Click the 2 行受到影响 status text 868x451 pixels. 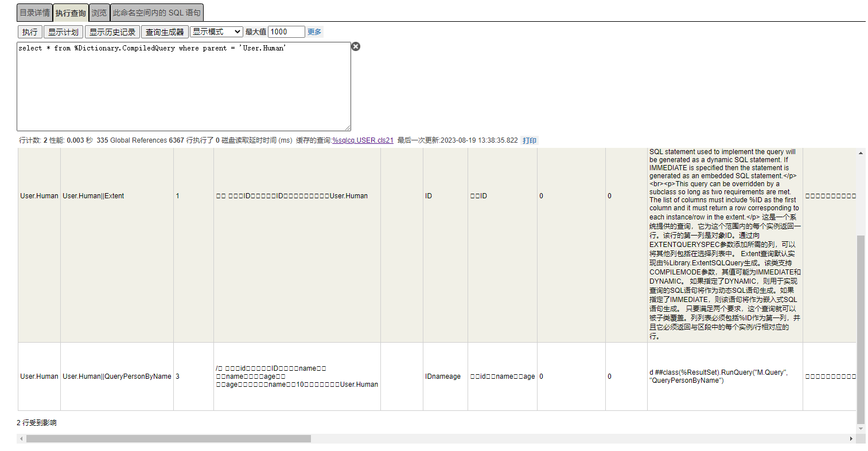[x=37, y=423]
